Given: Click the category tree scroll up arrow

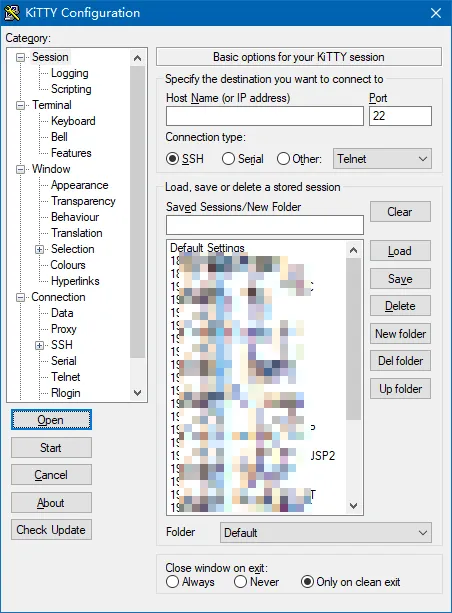Looking at the screenshot, I should pos(137,58).
